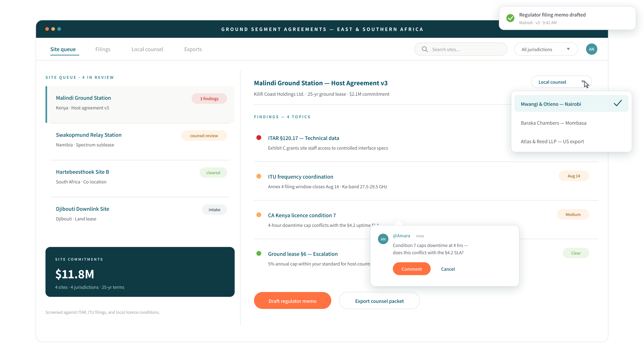Click the comment text about Condition 7
Viewport: 644px width, 362px height.
[430, 249]
